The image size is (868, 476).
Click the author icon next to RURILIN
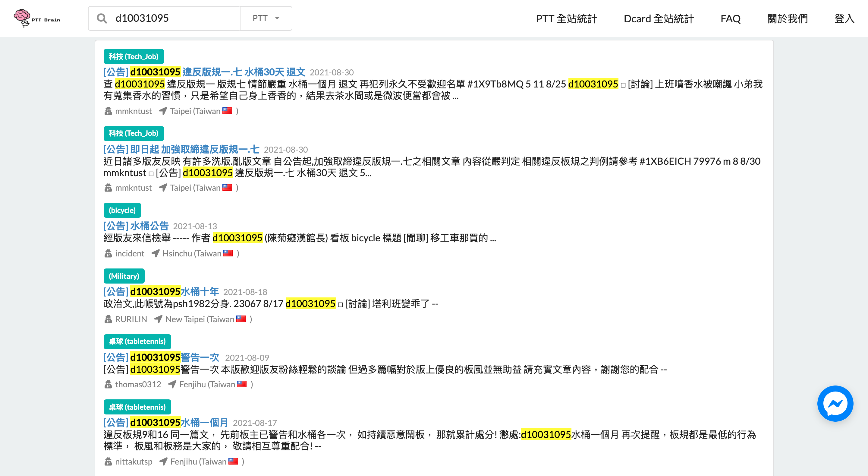click(x=108, y=319)
